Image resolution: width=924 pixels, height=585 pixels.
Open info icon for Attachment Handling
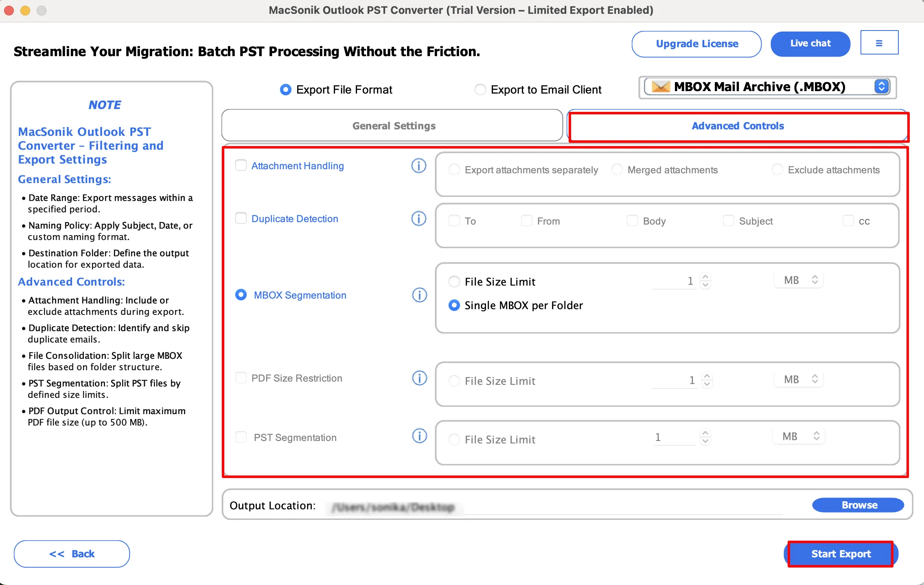(x=419, y=166)
